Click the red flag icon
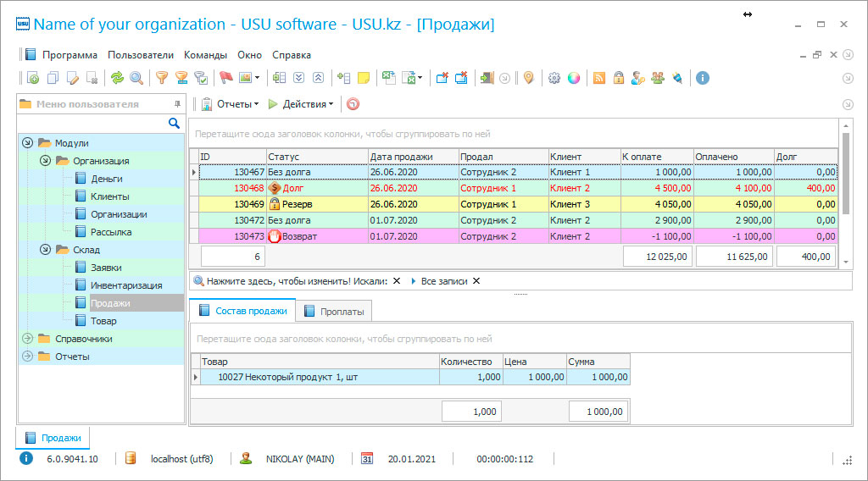Image resolution: width=868 pixels, height=481 pixels. coord(225,78)
